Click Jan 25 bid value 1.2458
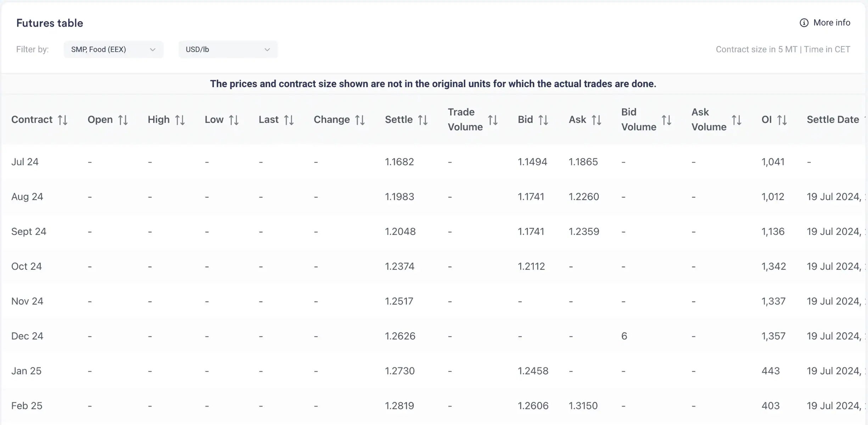Screen dimensions: 868x425 coord(533,371)
